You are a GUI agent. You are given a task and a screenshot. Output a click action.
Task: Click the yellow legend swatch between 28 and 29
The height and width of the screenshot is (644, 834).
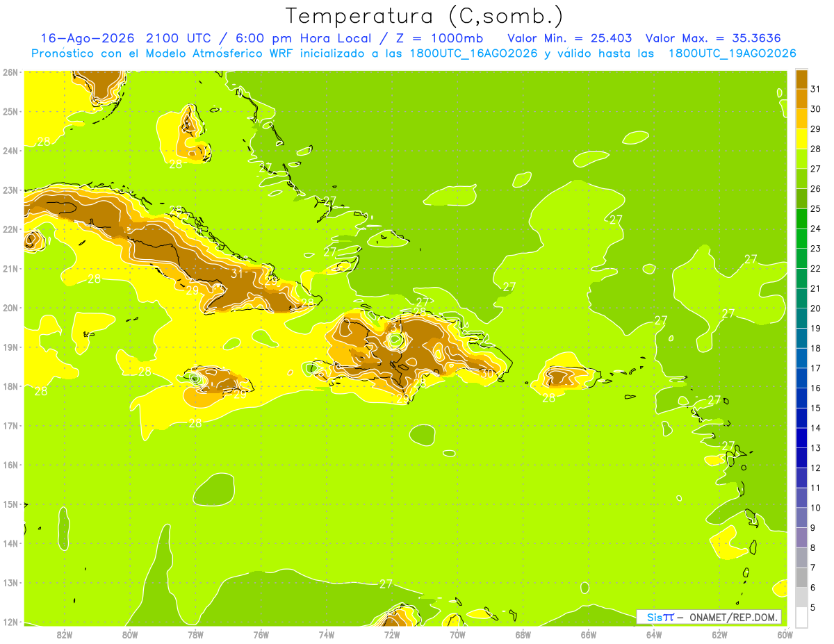(x=801, y=140)
